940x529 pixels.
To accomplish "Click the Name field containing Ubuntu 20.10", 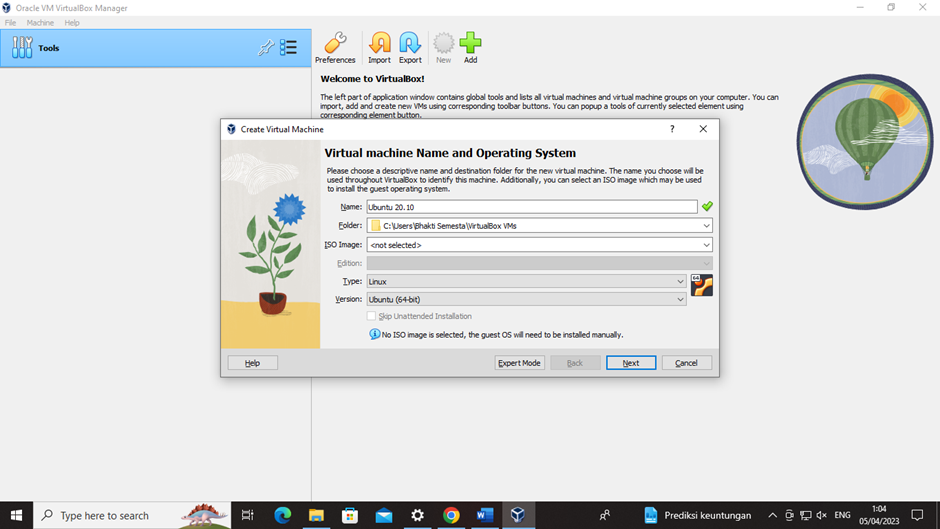I will click(532, 207).
